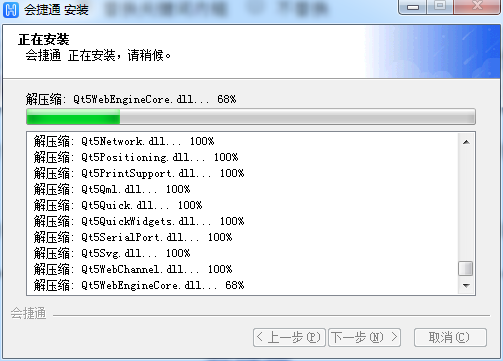Close the 会捷通 installer window
The image size is (503, 361).
click(x=477, y=6)
